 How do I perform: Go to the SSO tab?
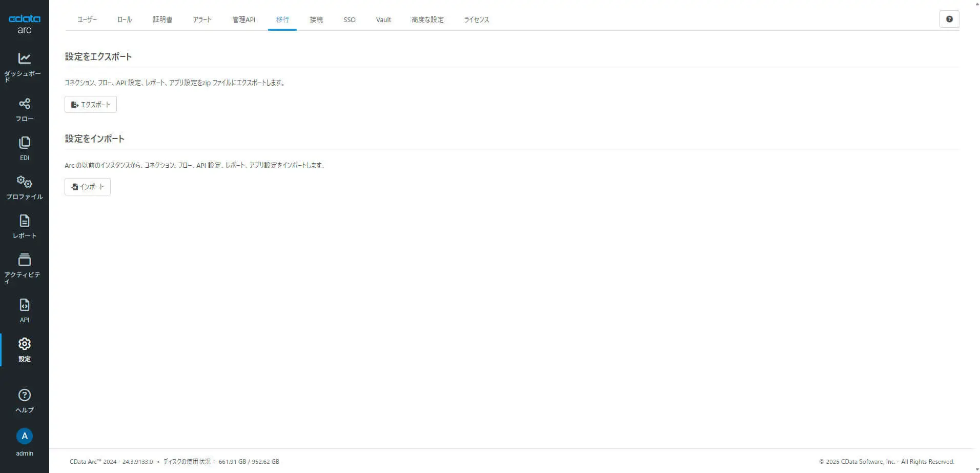click(x=350, y=19)
